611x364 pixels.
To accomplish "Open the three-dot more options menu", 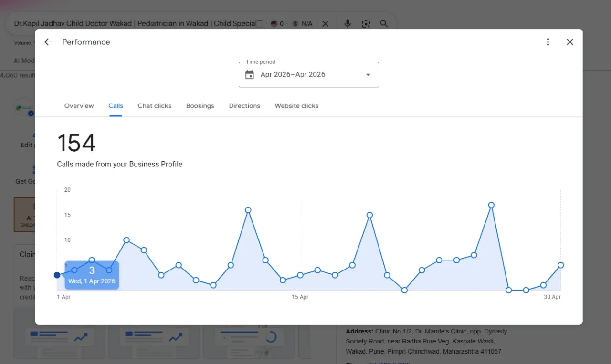I will (548, 42).
